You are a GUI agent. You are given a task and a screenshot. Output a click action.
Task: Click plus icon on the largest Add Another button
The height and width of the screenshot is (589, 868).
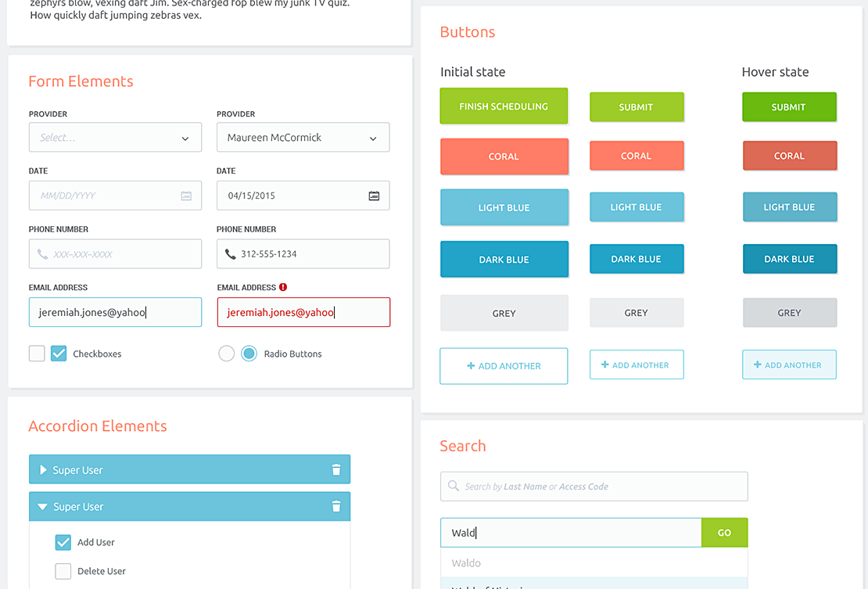pos(471,366)
